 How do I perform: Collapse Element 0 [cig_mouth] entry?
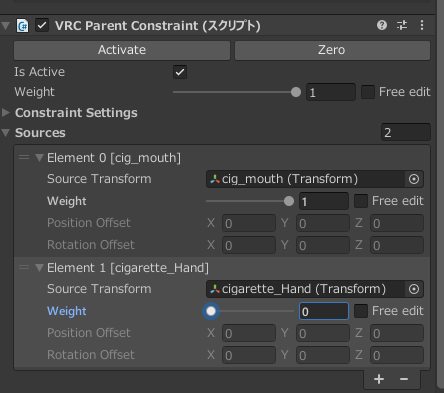[40, 157]
